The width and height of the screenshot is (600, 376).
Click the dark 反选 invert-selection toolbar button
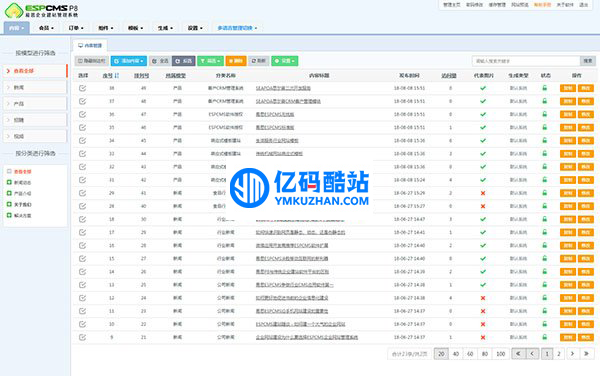(184, 61)
